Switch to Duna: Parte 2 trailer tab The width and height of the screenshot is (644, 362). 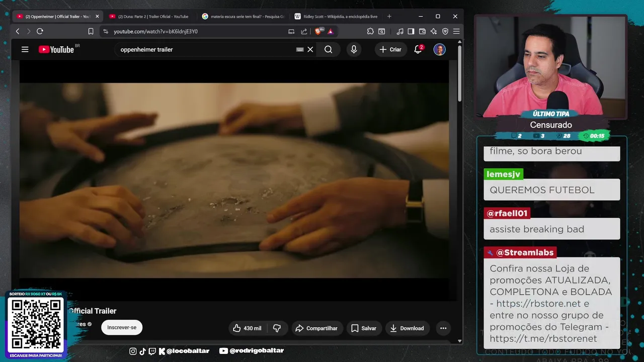[149, 16]
